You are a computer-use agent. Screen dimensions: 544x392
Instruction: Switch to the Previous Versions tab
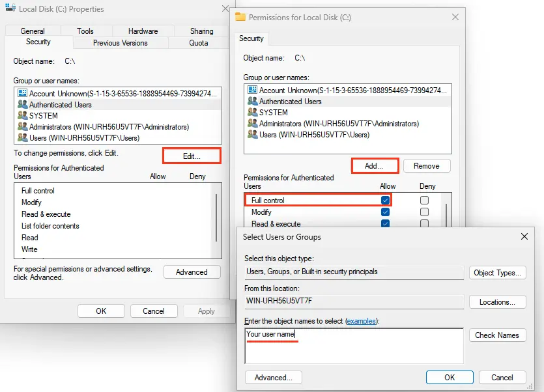(x=121, y=43)
